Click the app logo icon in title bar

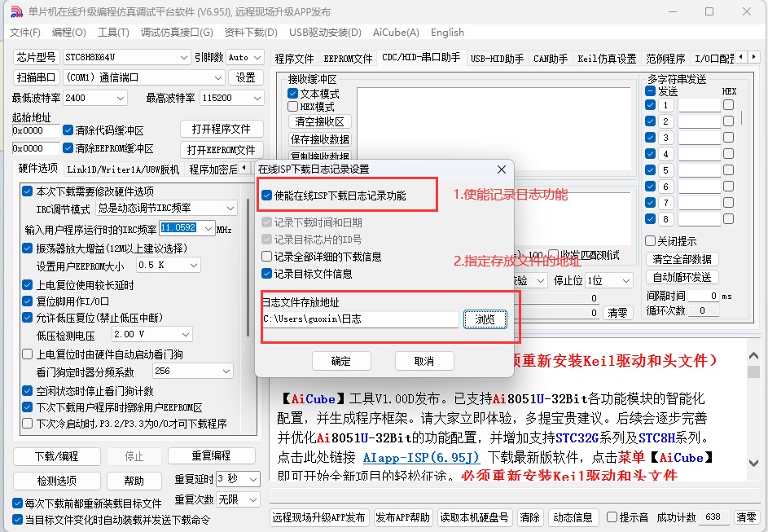(x=16, y=11)
